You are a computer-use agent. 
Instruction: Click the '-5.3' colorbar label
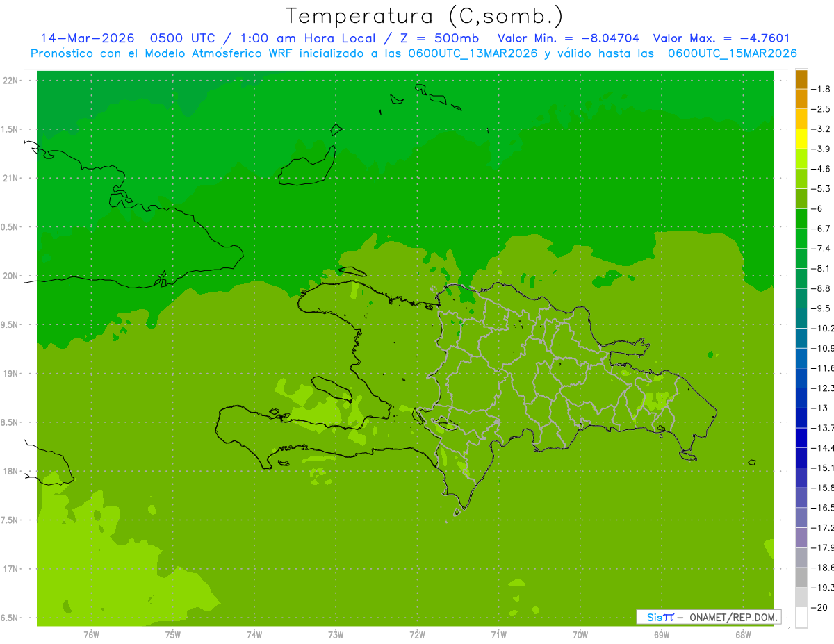pos(821,188)
